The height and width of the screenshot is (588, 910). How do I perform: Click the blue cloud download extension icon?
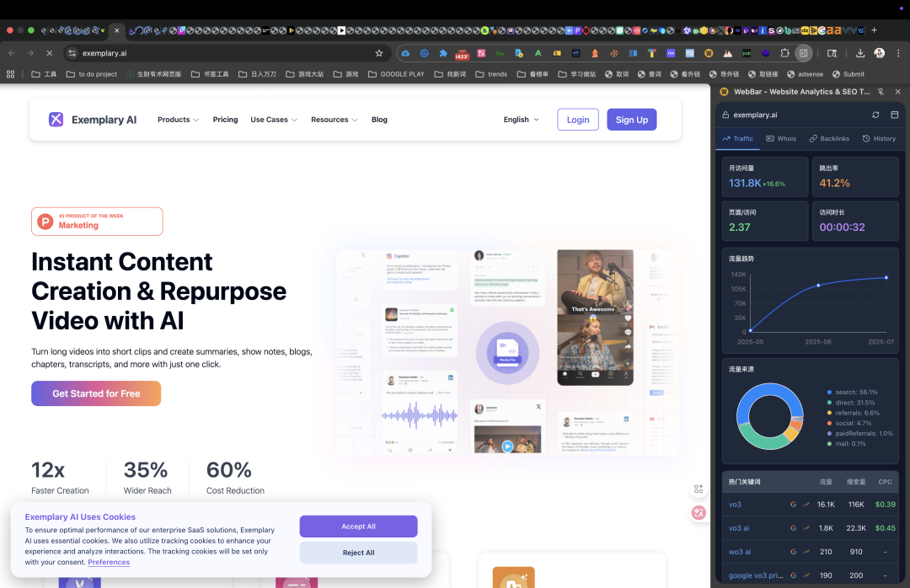pos(405,53)
